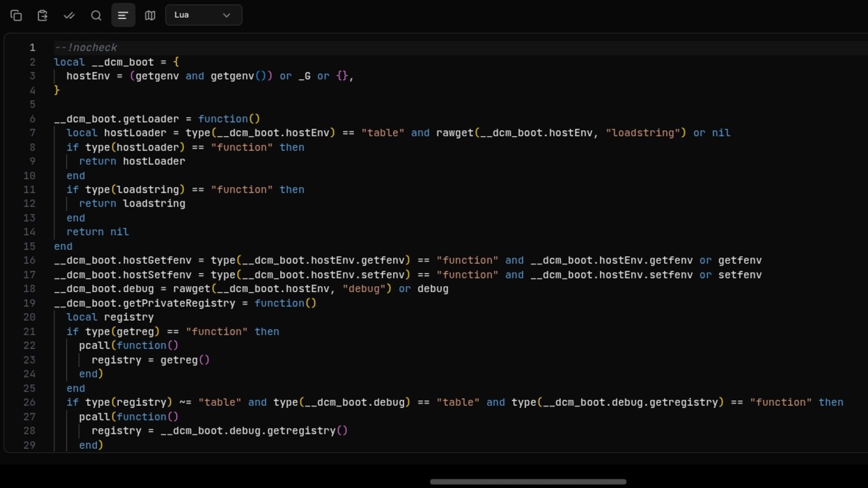Place cursor on "hostEnv" in line 3
This screenshot has width=868, height=488.
[88, 76]
